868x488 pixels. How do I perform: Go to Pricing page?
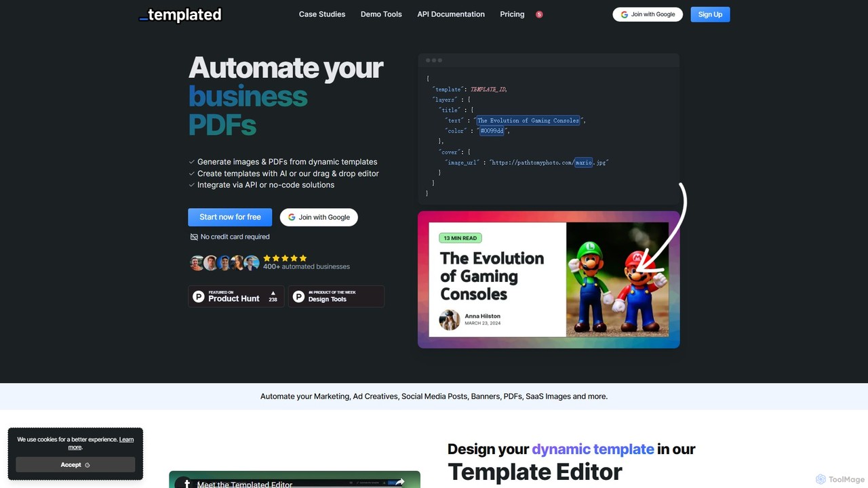click(x=512, y=14)
